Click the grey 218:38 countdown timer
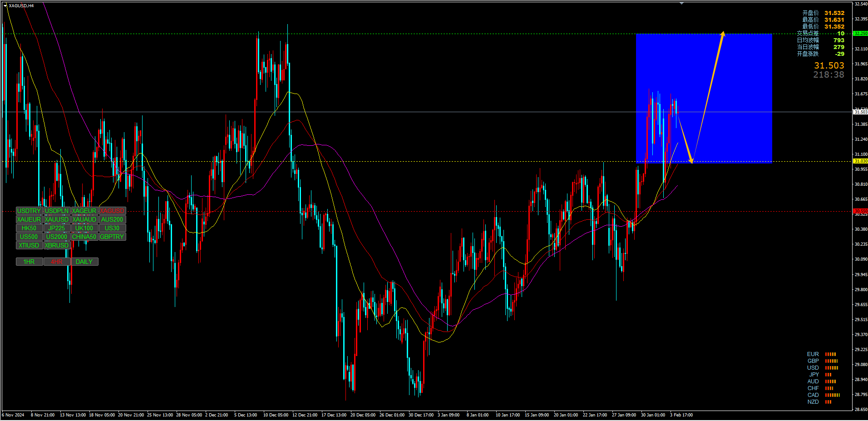Image resolution: width=868 pixels, height=421 pixels. 829,75
